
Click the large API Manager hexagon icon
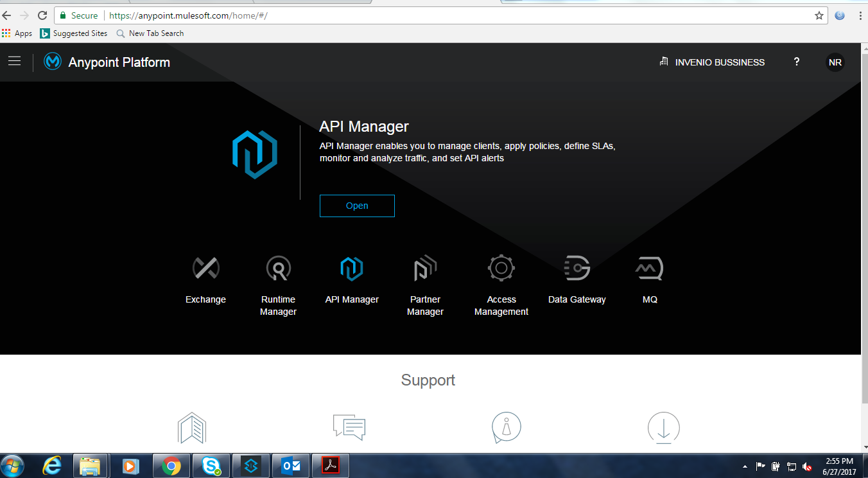[255, 155]
